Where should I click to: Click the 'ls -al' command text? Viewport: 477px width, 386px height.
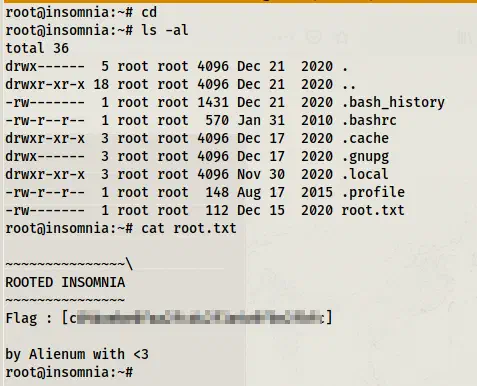click(165, 30)
